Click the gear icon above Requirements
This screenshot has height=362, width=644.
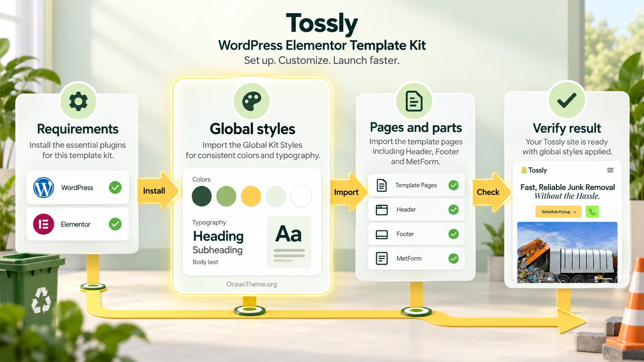[x=78, y=102]
